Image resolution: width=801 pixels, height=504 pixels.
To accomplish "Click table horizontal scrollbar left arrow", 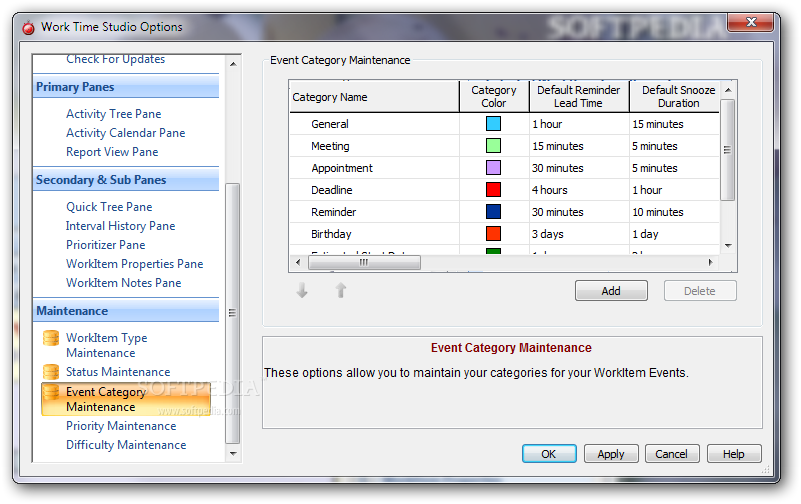I will (x=298, y=262).
